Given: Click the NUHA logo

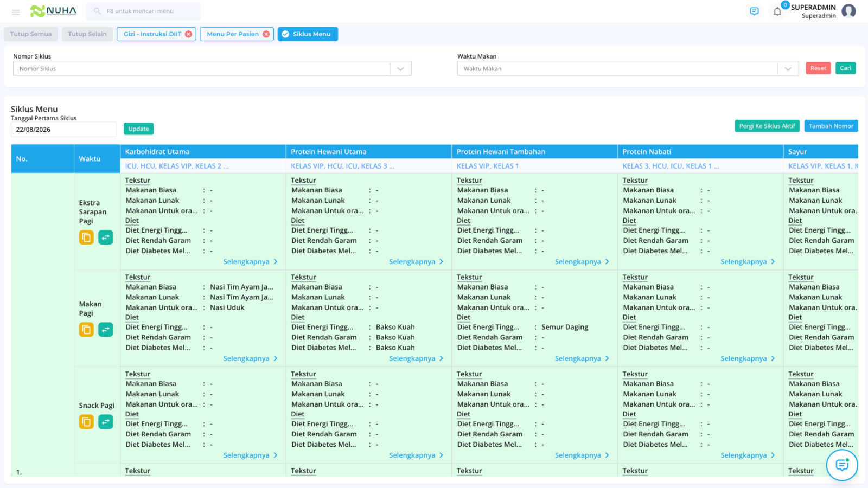Looking at the screenshot, I should [53, 11].
